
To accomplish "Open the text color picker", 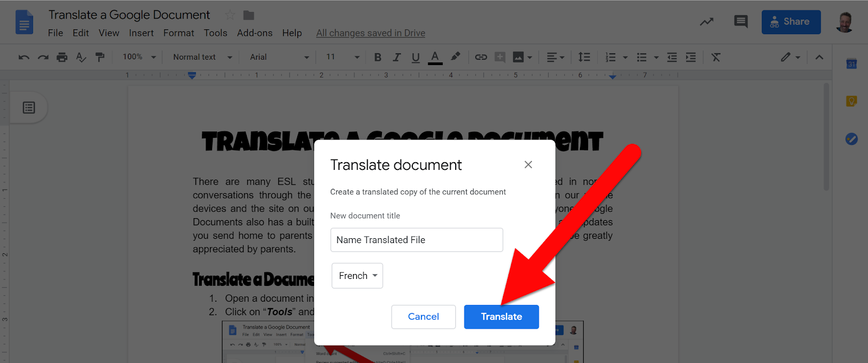I will point(435,58).
